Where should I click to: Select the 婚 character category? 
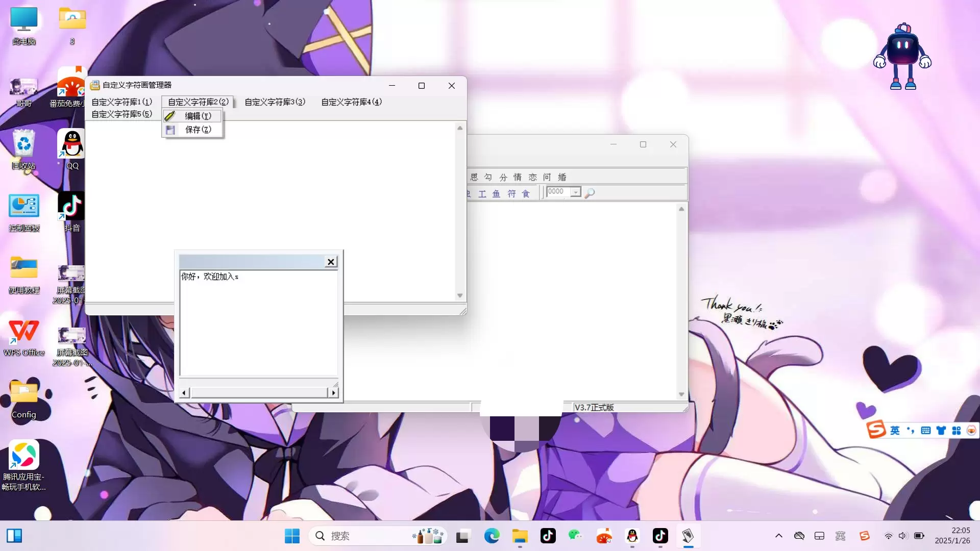[x=562, y=177]
